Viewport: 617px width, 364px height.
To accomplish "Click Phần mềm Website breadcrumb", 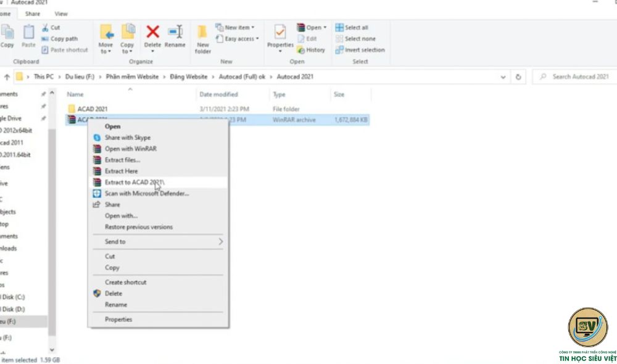I will (x=132, y=77).
